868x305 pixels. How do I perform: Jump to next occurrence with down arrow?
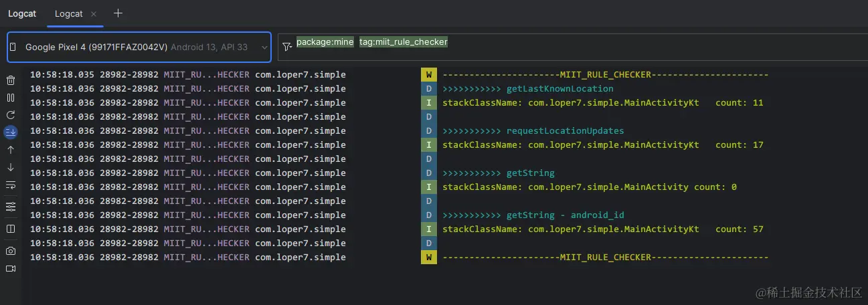tap(11, 167)
